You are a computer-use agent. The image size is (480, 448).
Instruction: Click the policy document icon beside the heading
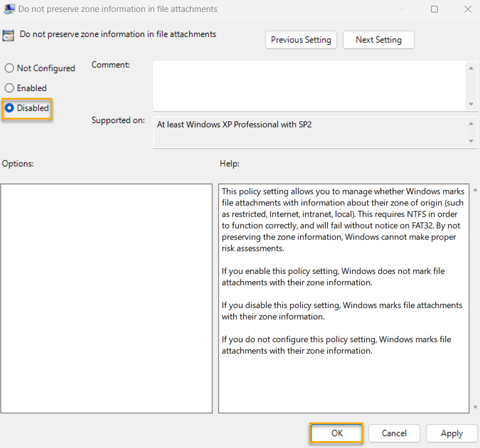coord(9,35)
